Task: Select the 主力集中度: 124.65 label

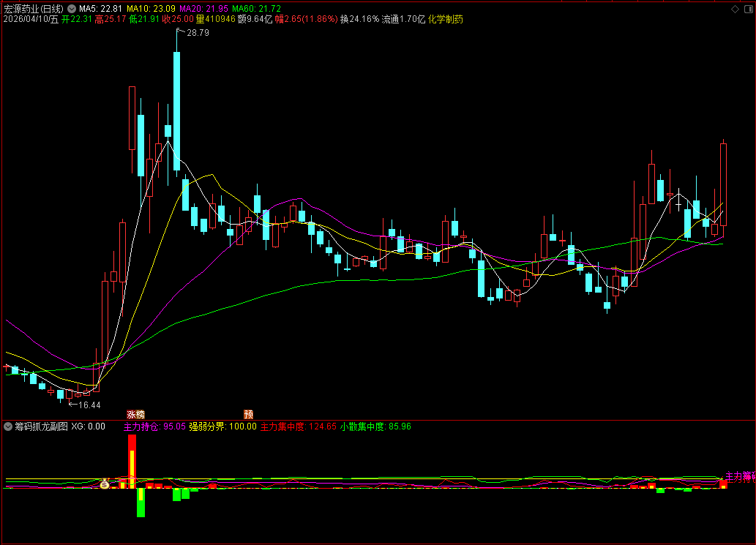Action: tap(299, 426)
